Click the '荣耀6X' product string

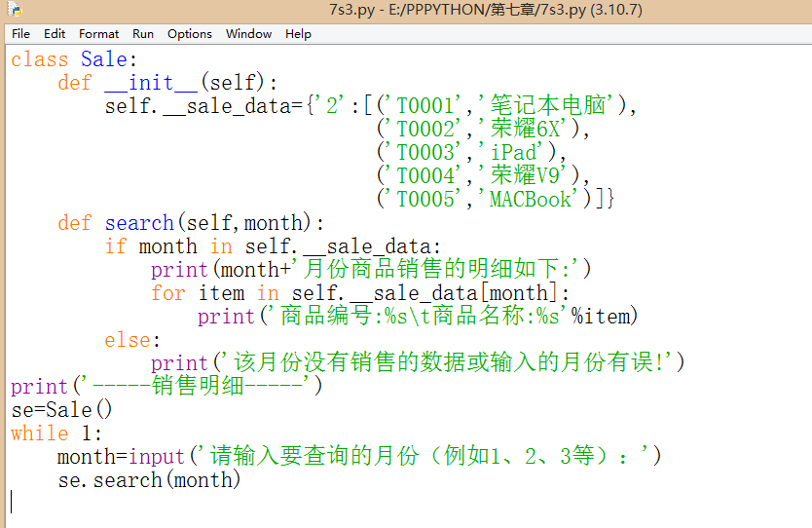[524, 129]
